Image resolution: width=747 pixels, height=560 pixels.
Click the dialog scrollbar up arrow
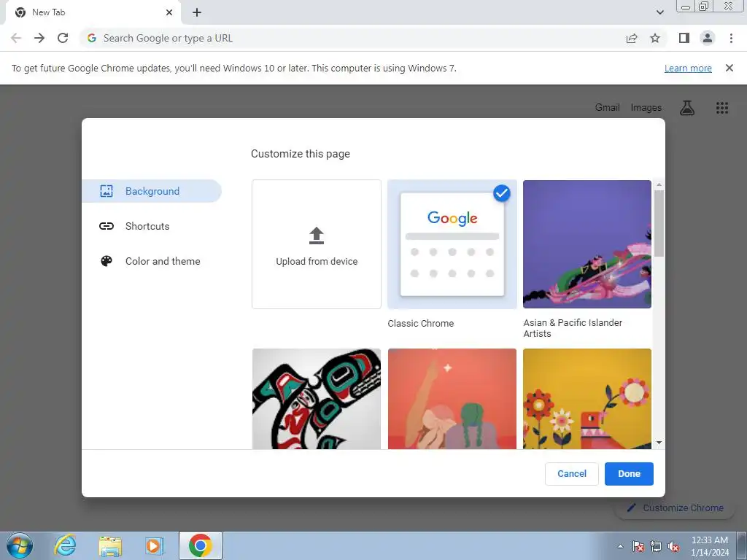click(x=659, y=184)
